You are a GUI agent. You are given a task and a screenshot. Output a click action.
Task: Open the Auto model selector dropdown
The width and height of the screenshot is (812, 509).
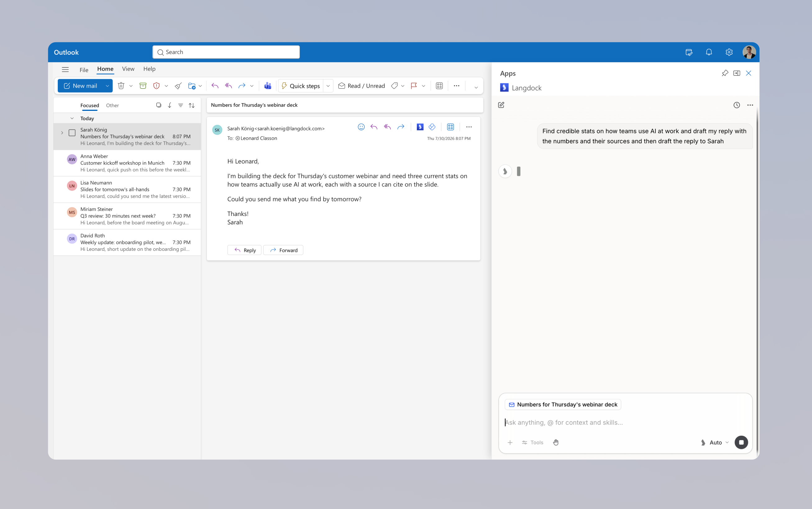[715, 443]
